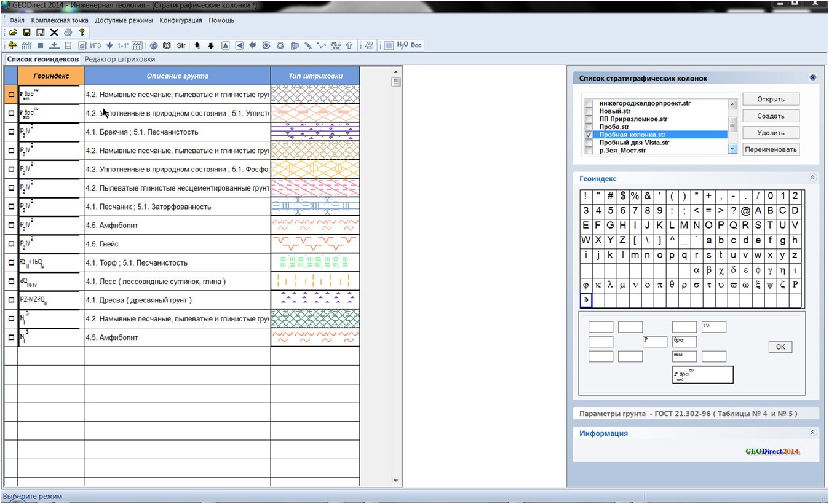The image size is (829, 504).
Task: Select the @ symbol in the character grid
Action: pyautogui.click(x=745, y=211)
